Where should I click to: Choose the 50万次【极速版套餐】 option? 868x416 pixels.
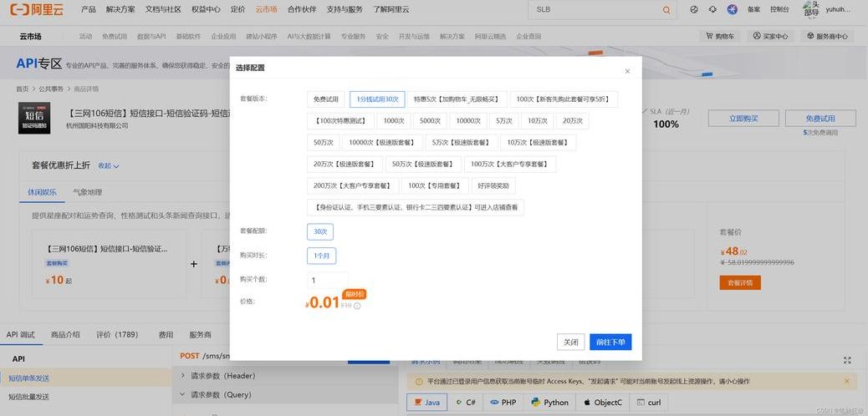(x=423, y=165)
